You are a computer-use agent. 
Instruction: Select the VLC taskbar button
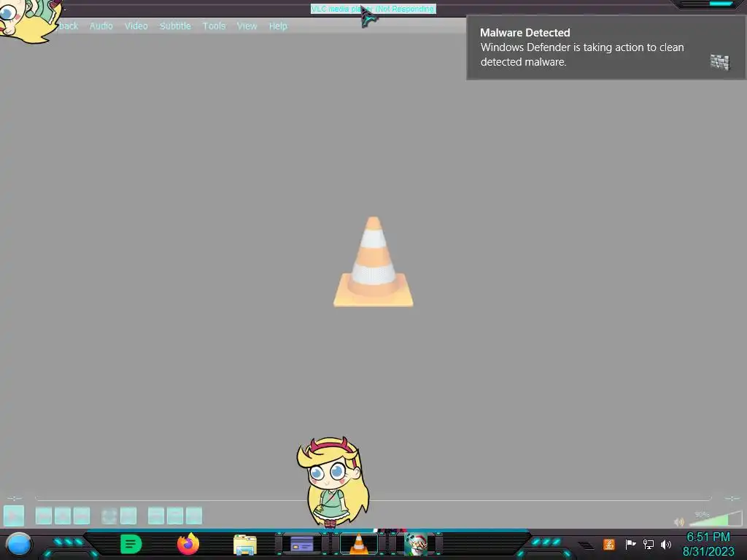point(359,544)
